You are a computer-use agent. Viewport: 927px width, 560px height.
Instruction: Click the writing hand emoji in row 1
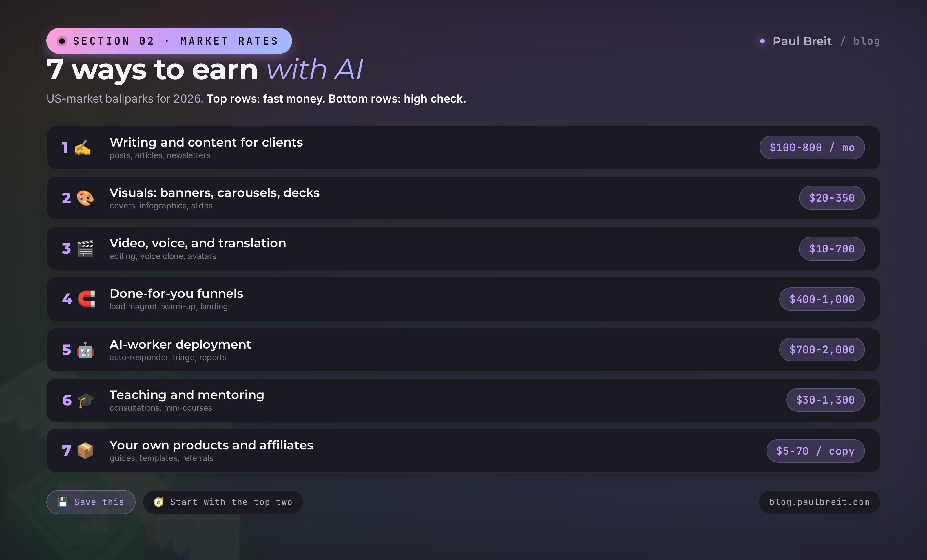[x=82, y=147]
